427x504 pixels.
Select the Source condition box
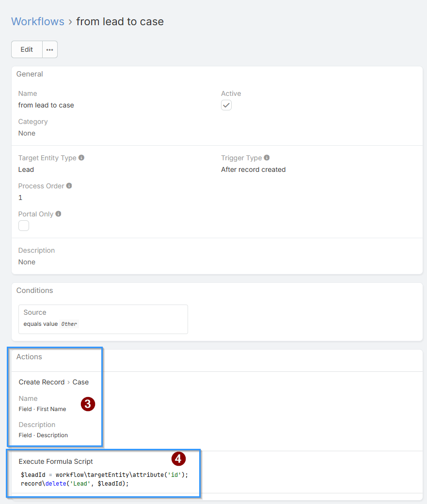(x=103, y=319)
